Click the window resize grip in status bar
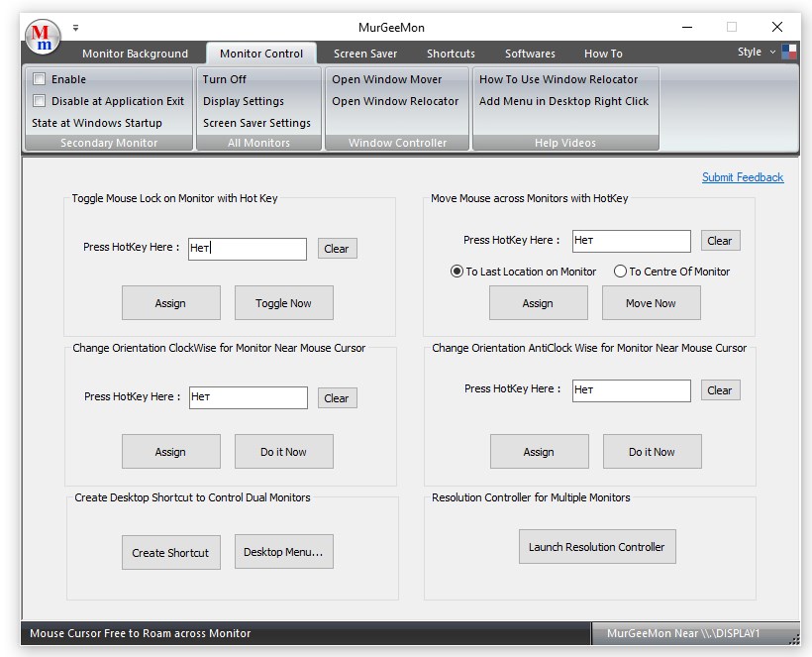The width and height of the screenshot is (812, 657). pyautogui.click(x=795, y=639)
